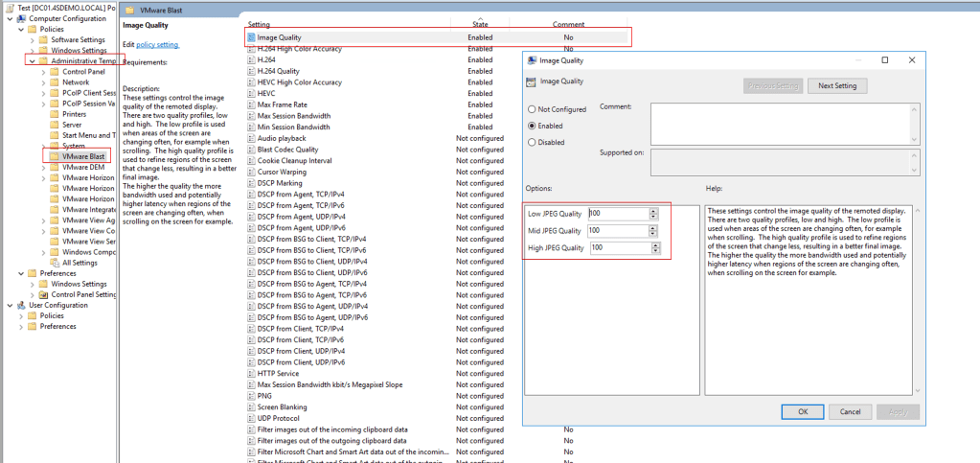The height and width of the screenshot is (463, 980).
Task: Click the Image Quality setting icon in list
Action: pos(252,37)
